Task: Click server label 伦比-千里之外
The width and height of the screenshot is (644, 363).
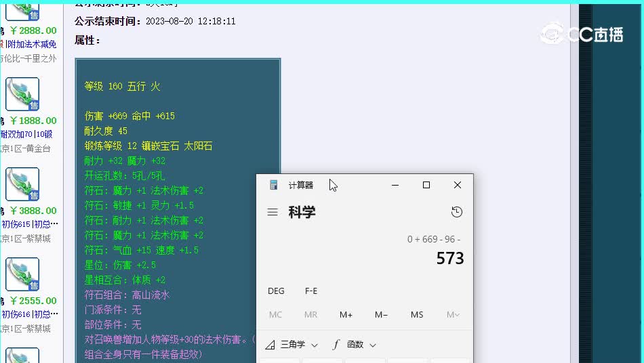Action: pyautogui.click(x=28, y=58)
